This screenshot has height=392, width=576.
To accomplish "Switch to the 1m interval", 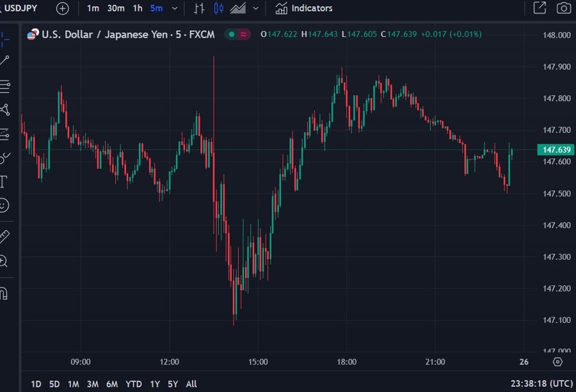I will (x=93, y=8).
